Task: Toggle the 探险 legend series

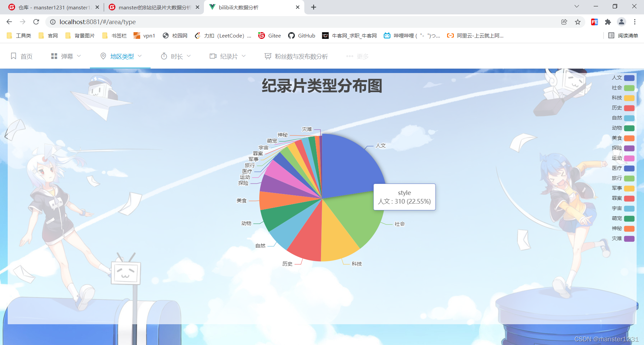Action: [623, 148]
